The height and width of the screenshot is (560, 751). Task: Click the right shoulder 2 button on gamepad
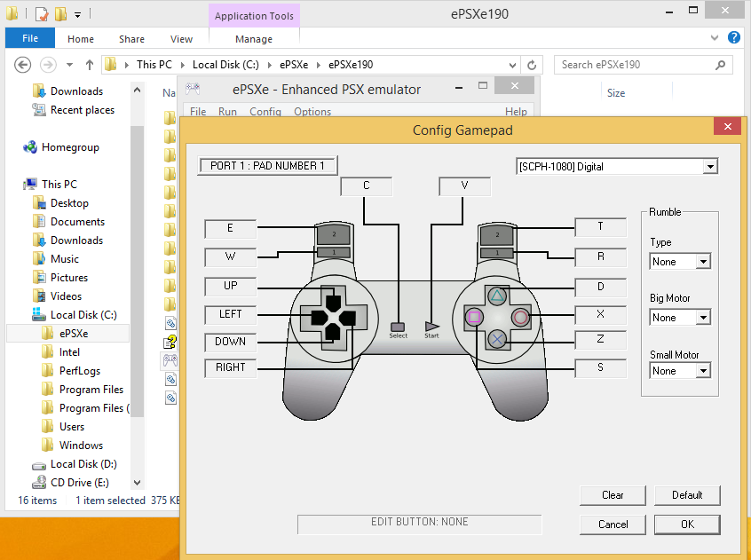click(497, 234)
